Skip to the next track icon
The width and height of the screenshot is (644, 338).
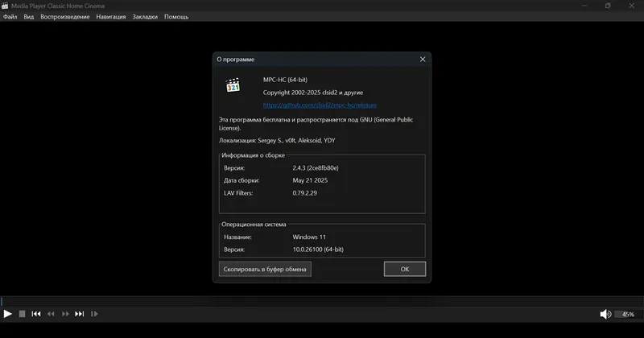point(79,314)
